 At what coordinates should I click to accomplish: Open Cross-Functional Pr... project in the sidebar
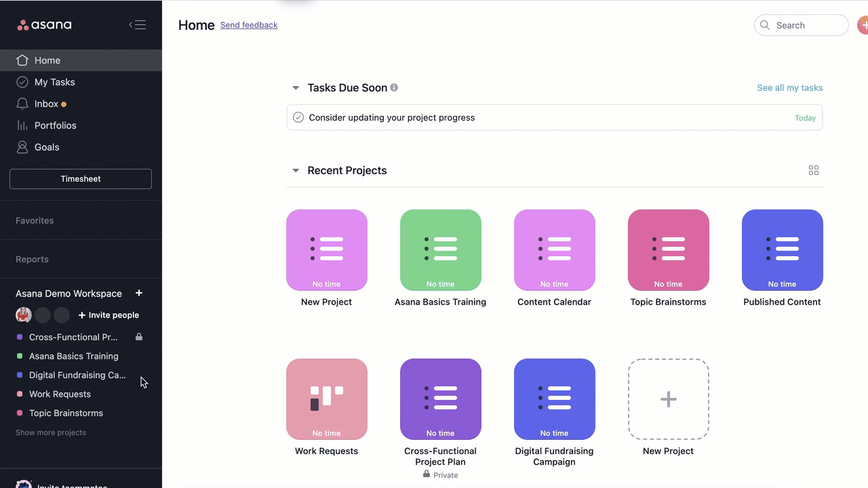[x=73, y=337]
